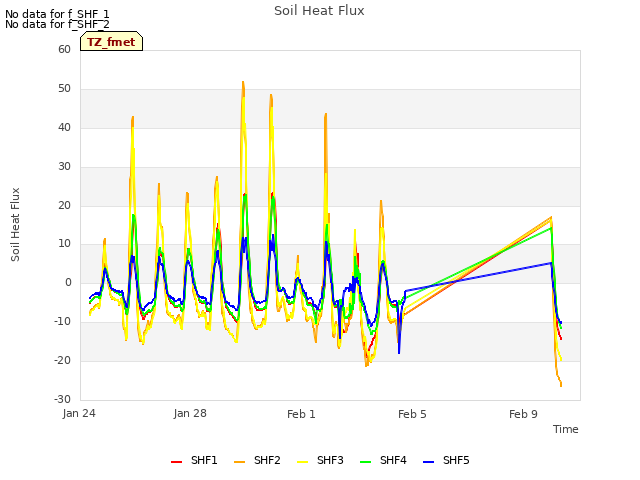Toggle the SHF5 legend entry
The width and height of the screenshot is (640, 480).
click(446, 460)
